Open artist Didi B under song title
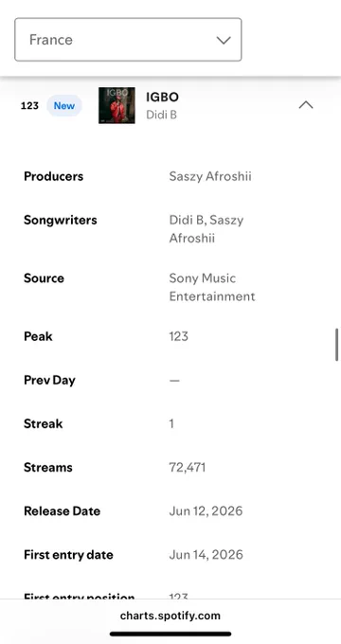 [x=161, y=115]
